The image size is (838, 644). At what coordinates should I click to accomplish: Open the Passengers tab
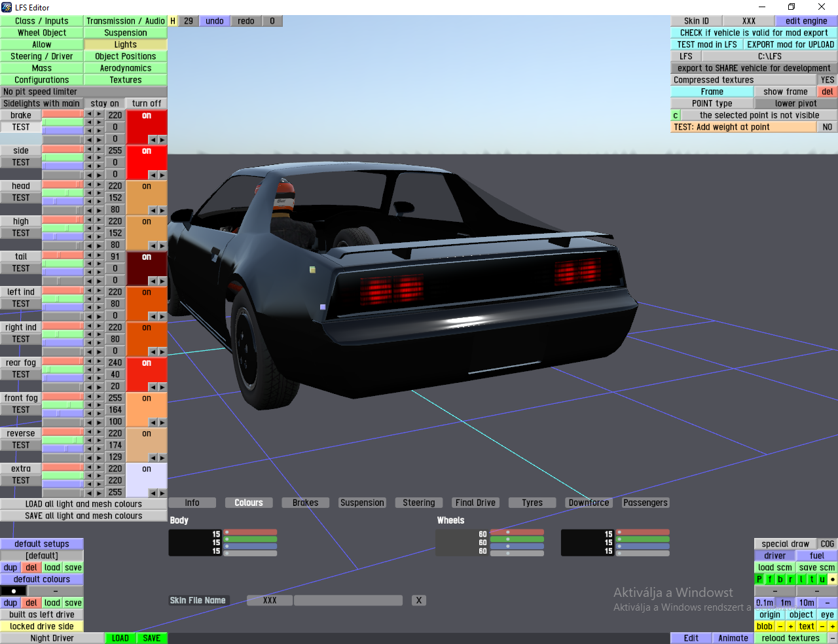(x=646, y=503)
